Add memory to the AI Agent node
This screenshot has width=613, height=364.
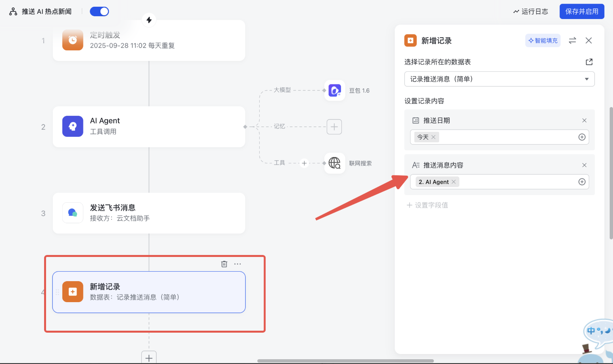point(334,127)
